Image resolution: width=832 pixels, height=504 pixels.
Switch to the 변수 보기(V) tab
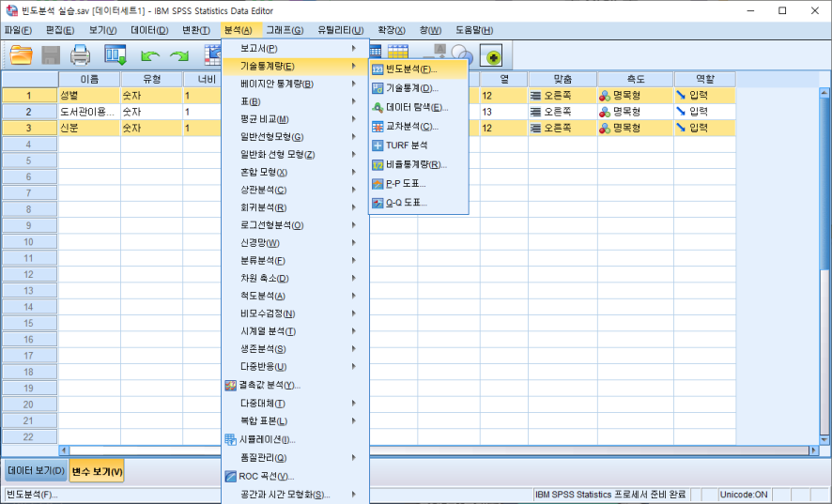[97, 471]
